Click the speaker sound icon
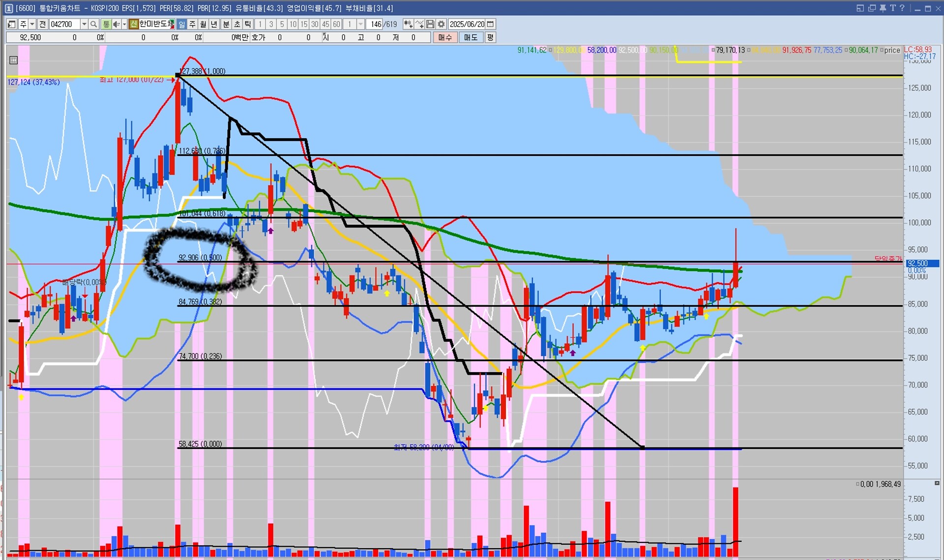The image size is (944, 560). tap(116, 24)
